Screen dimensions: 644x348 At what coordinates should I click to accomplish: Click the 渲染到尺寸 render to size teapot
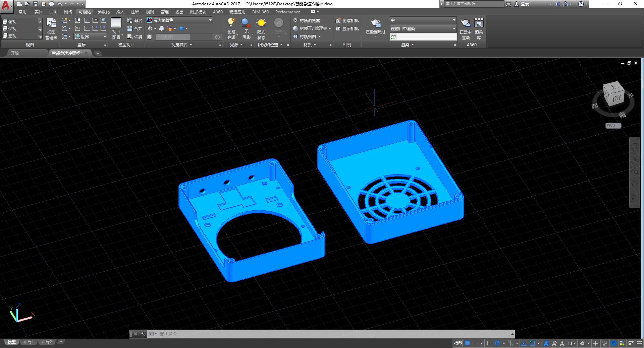375,23
